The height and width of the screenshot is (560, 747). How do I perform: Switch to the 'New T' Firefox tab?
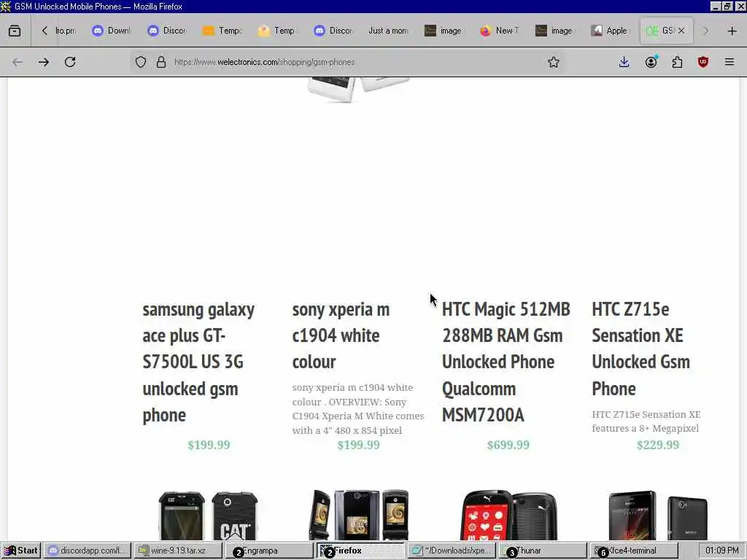pos(499,31)
